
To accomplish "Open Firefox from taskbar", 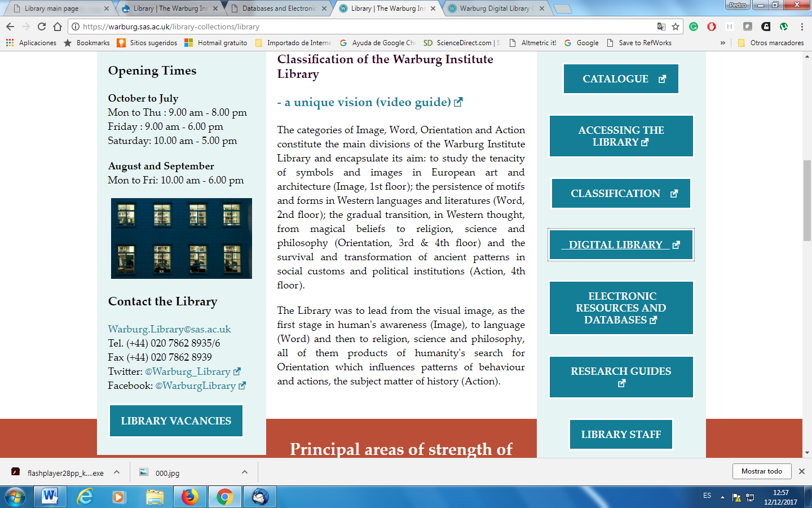I will tap(190, 497).
